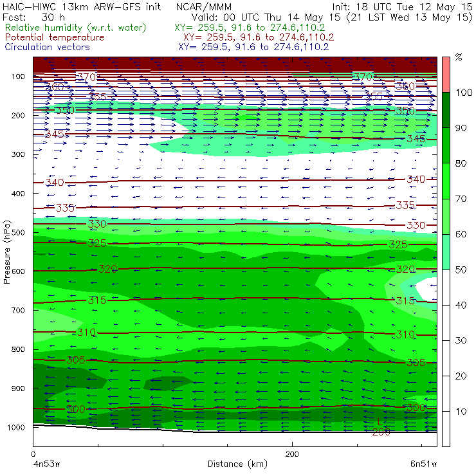Click the 200 hPa pressure tick label
The height and width of the screenshot is (476, 476).
(18, 115)
